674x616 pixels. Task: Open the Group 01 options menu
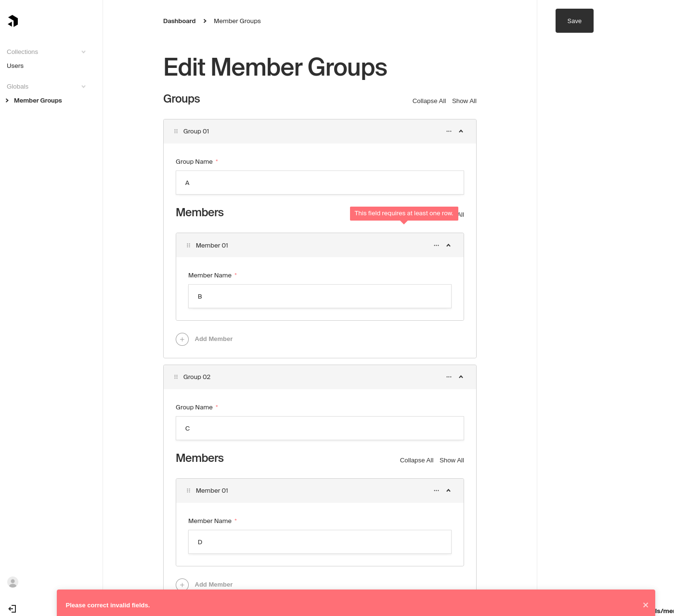click(x=449, y=131)
